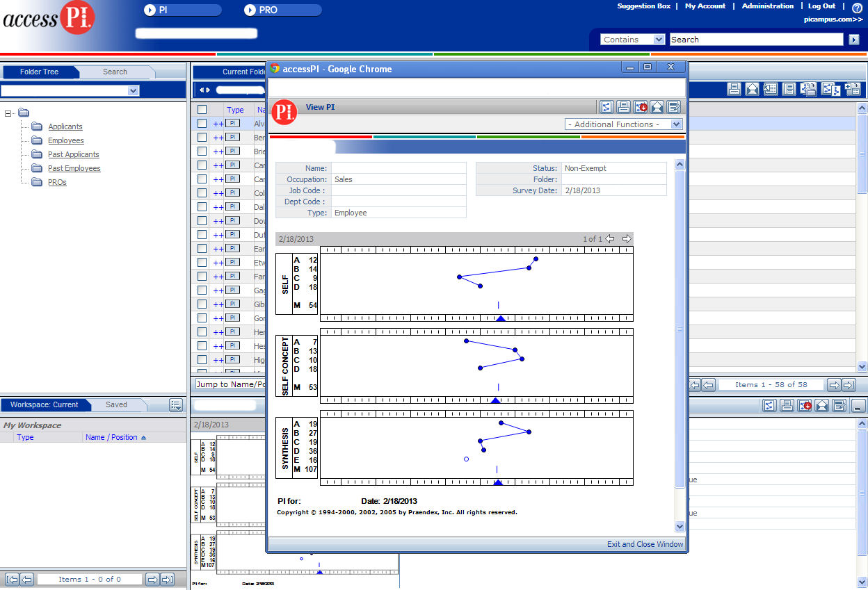This screenshot has height=590, width=868.
Task: Go to next page of 58 items list
Action: click(x=833, y=384)
